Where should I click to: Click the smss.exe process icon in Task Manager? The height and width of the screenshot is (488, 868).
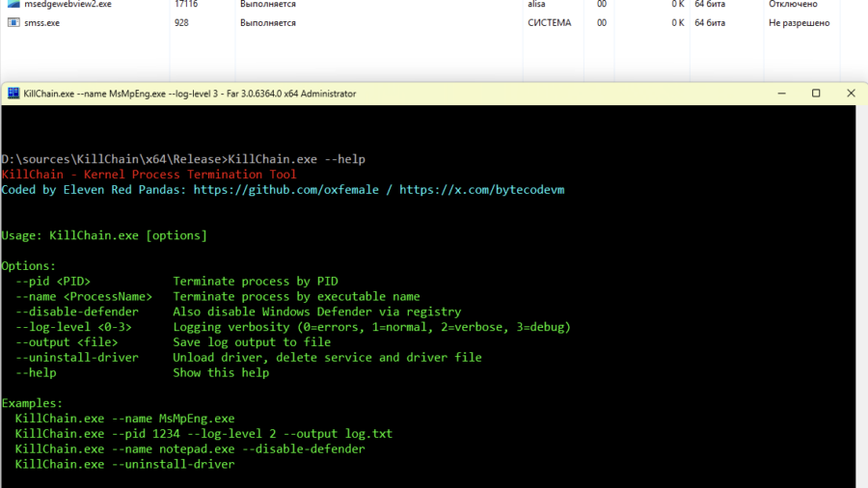tap(14, 23)
